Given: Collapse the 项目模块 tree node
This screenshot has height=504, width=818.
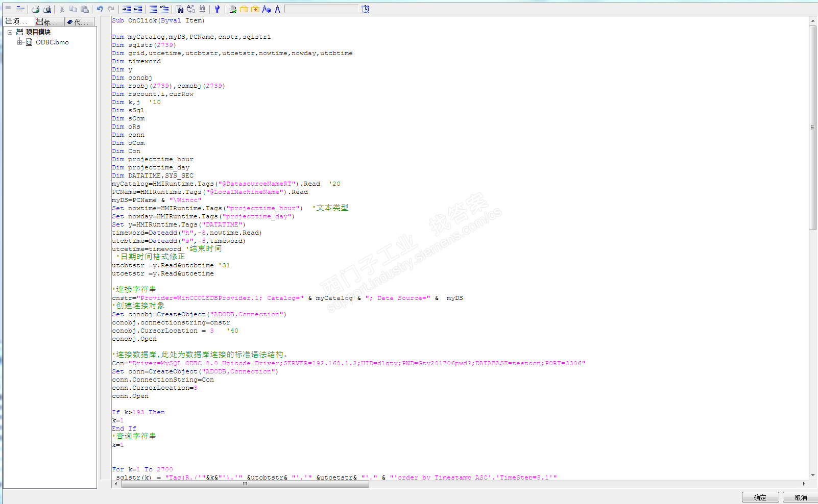Looking at the screenshot, I should 10,32.
